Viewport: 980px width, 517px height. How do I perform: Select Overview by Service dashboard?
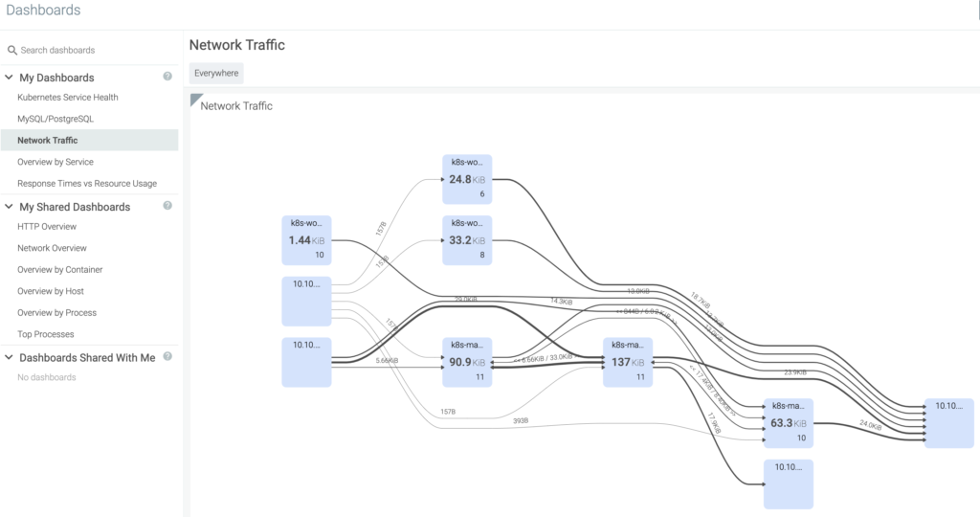pyautogui.click(x=56, y=162)
